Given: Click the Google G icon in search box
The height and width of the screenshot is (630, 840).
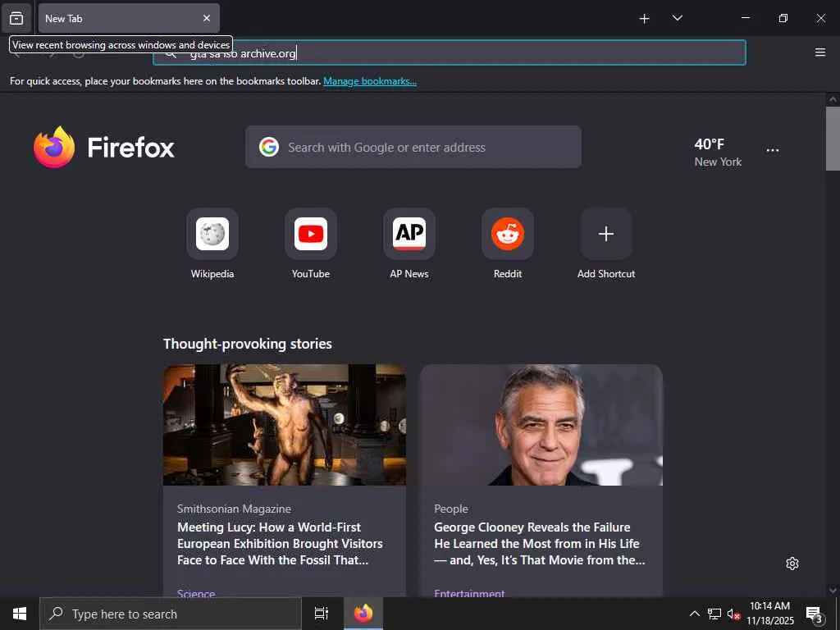Looking at the screenshot, I should (x=269, y=147).
